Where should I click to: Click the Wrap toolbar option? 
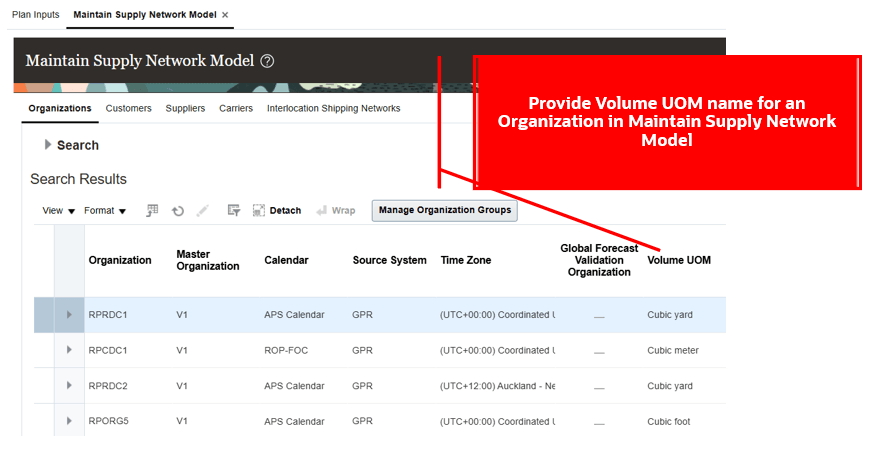pos(336,211)
